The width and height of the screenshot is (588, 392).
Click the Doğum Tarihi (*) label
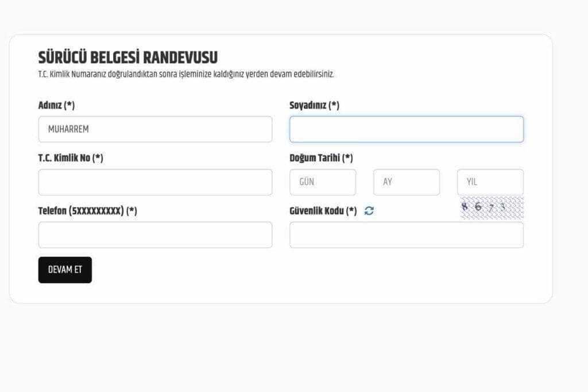(x=321, y=158)
